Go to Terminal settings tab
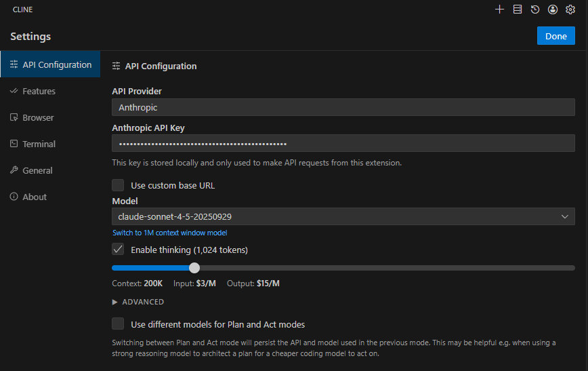Screen dimensions: 588x371 [50, 144]
